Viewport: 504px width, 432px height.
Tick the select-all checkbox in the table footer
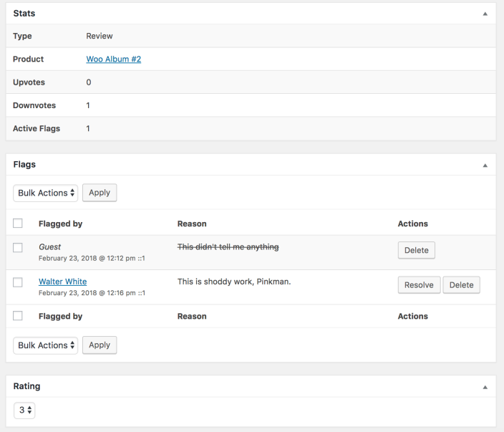pos(18,316)
